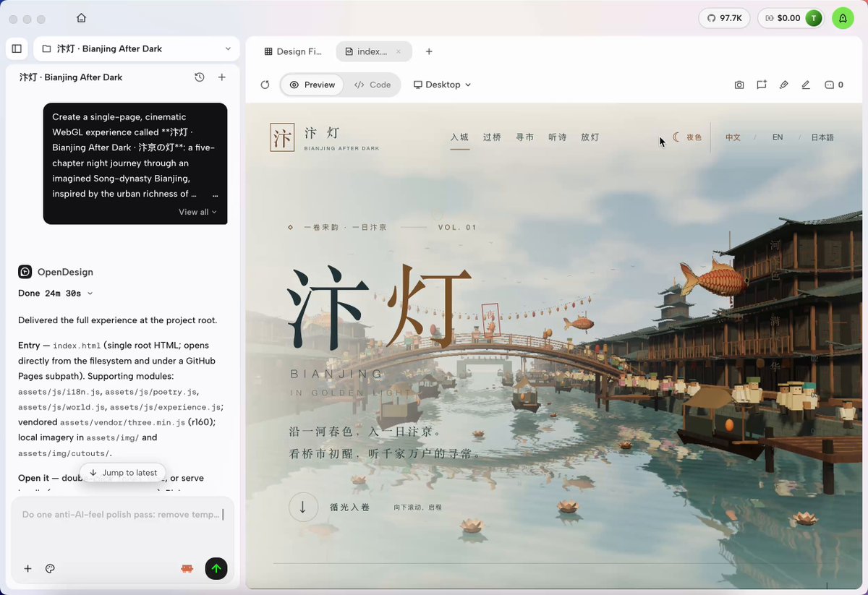Click the home icon in title bar
The image size is (868, 595).
click(81, 18)
